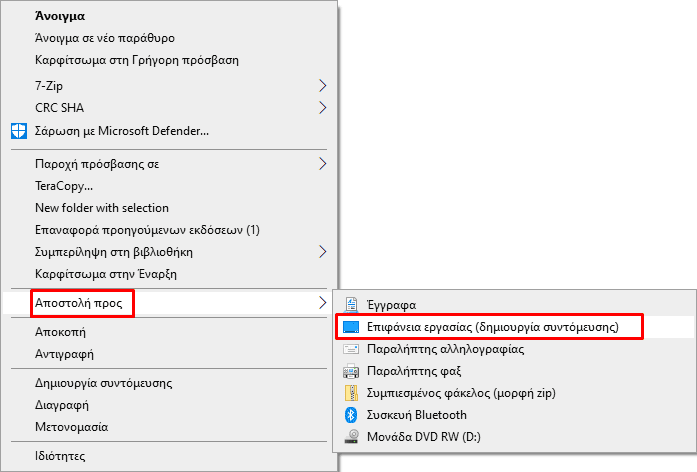This screenshot has height=472, width=697.
Task: Select the TeraCopy... menu entry
Action: coord(64,186)
